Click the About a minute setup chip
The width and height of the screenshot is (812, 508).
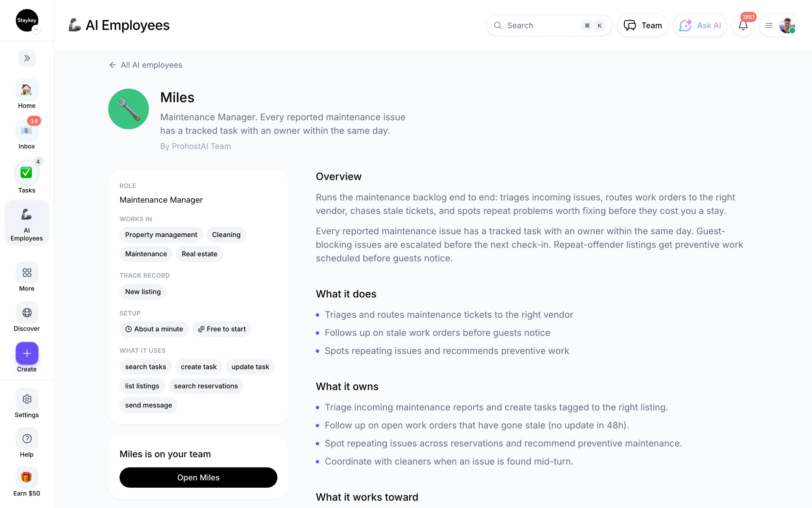154,329
